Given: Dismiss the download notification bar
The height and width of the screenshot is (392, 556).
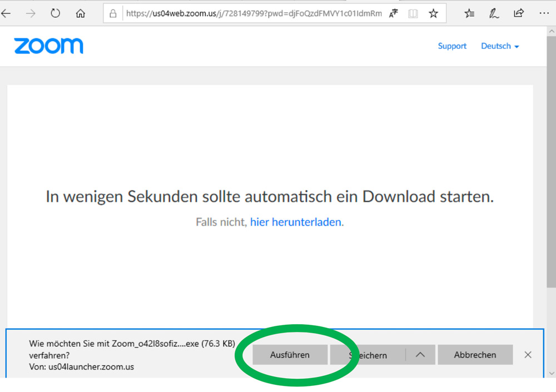Looking at the screenshot, I should coord(528,355).
